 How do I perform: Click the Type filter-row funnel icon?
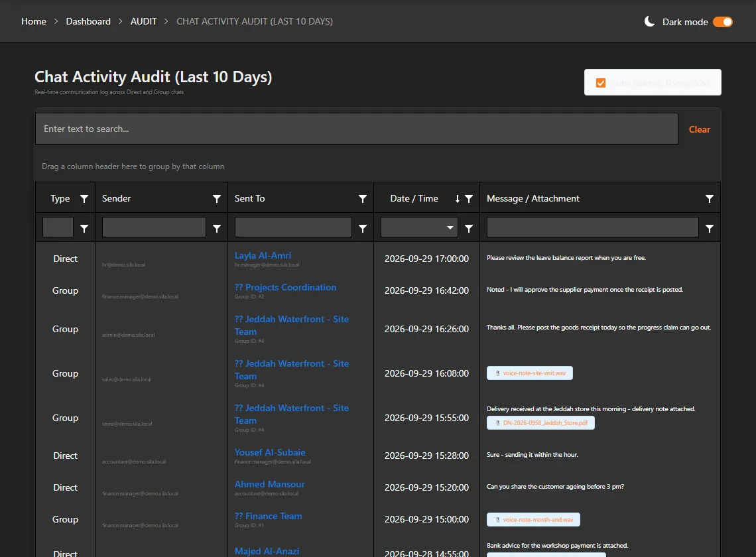click(x=84, y=229)
